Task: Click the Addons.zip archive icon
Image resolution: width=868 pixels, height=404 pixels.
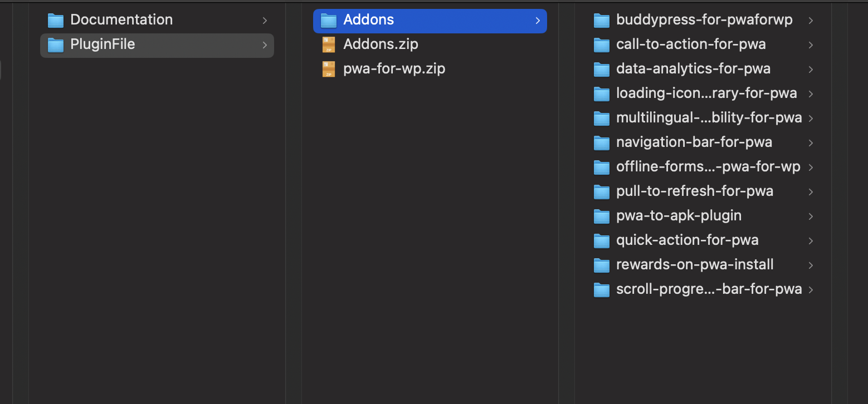Action: click(x=328, y=44)
